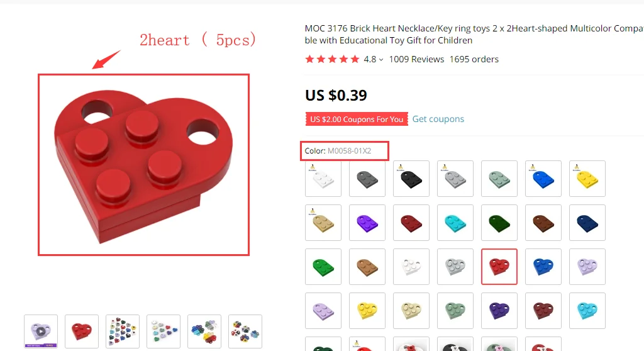Click the Get coupons link

pos(438,119)
